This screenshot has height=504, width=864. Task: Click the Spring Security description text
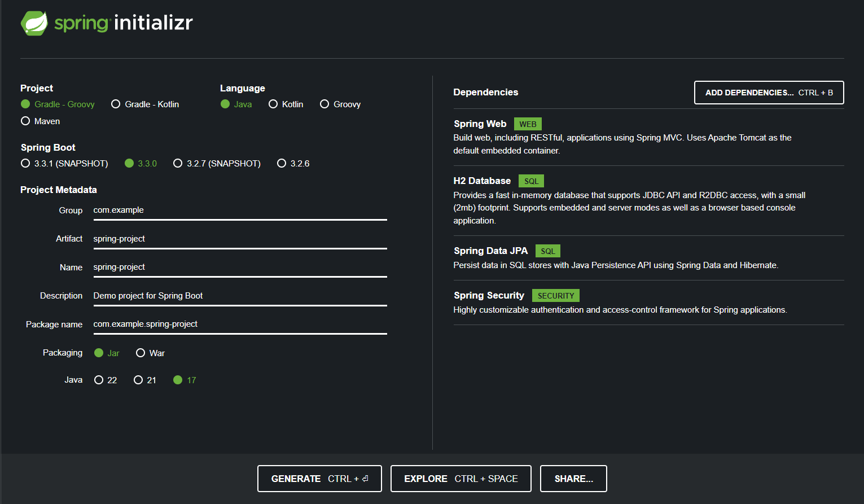(x=620, y=310)
